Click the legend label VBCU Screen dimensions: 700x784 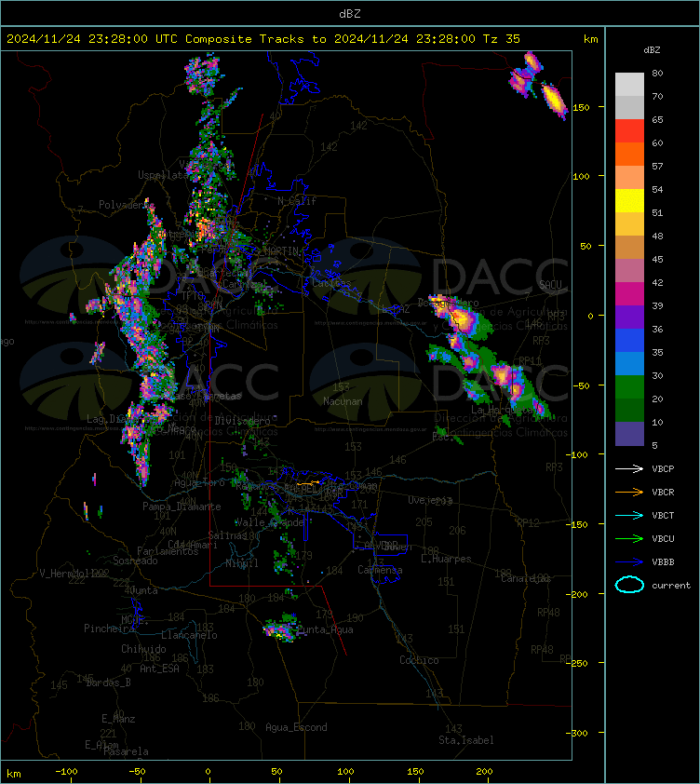tap(663, 538)
